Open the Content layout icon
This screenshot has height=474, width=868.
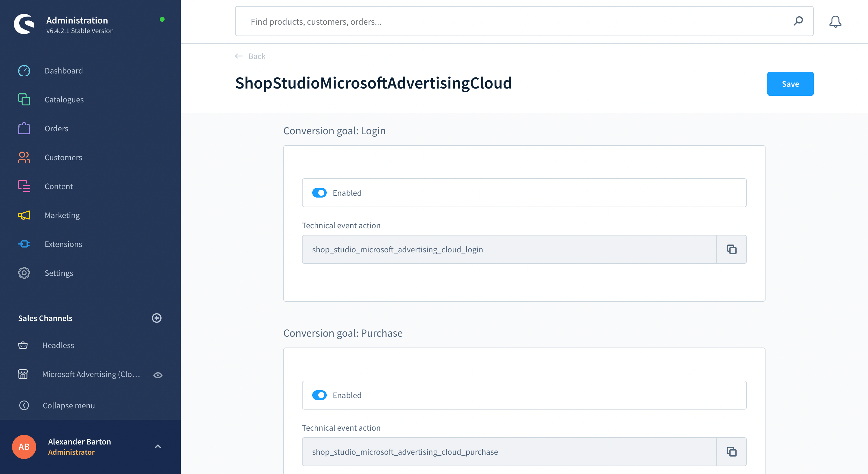click(24, 186)
